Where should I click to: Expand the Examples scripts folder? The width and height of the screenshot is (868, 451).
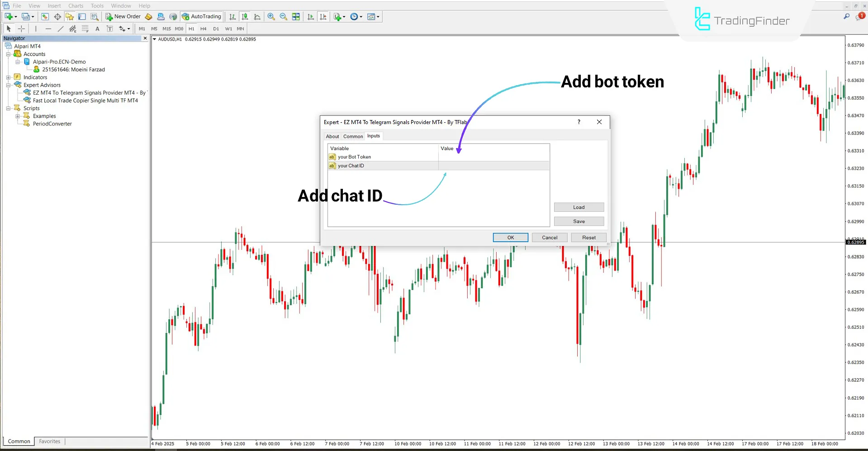point(18,116)
